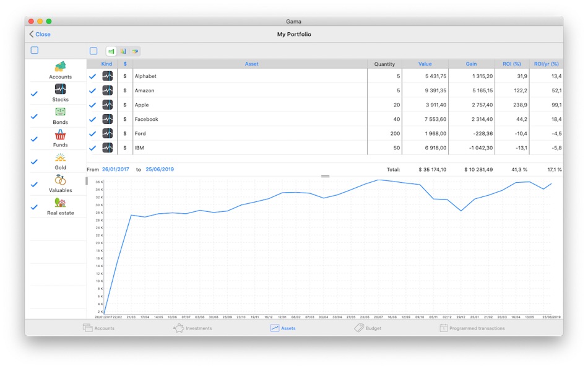
Task: Sort by the Asset column header
Action: pos(252,64)
